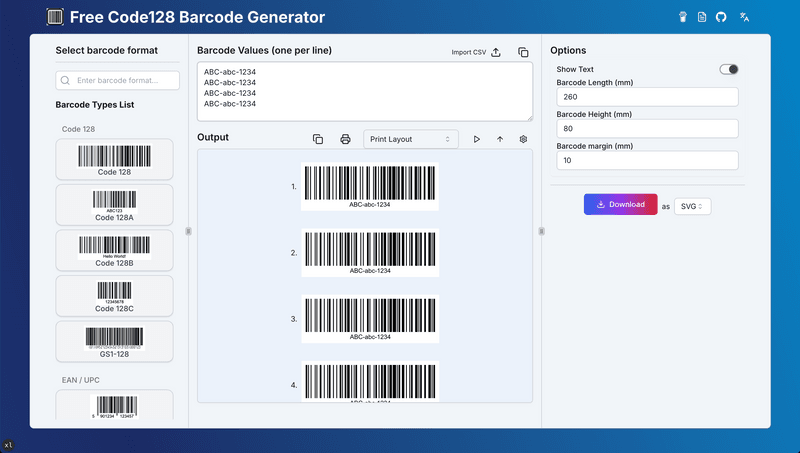Click the right panel resize handle

[x=541, y=231]
